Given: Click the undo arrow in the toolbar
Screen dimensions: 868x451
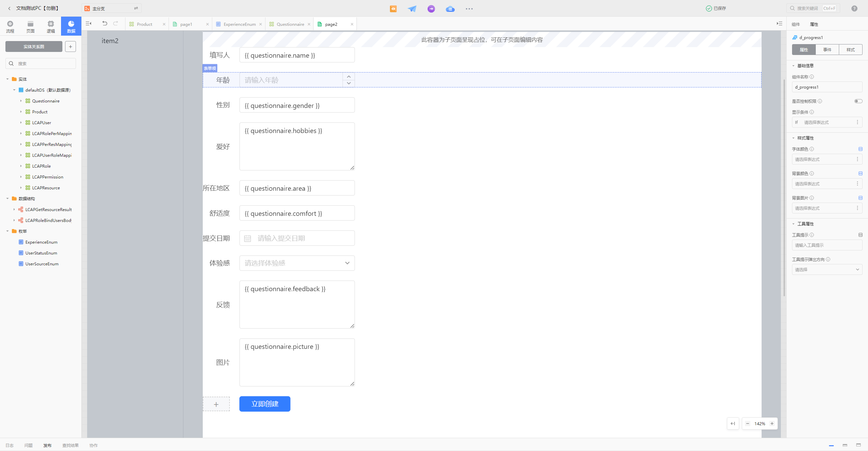Looking at the screenshot, I should coord(105,23).
